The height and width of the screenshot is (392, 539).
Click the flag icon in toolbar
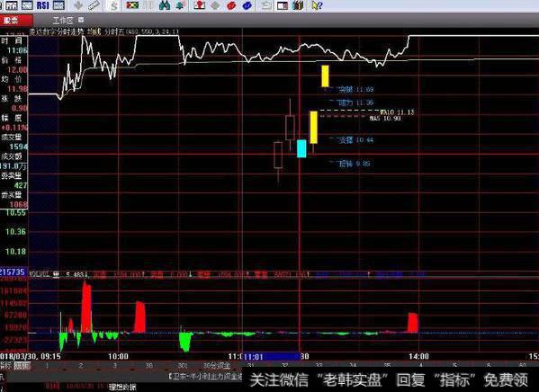click(x=132, y=5)
